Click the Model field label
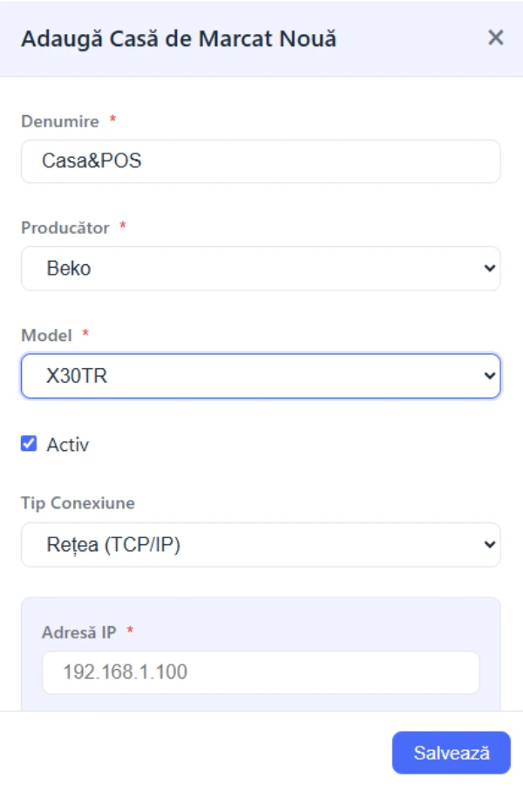Viewport: 523px width, 812px height. click(x=46, y=335)
